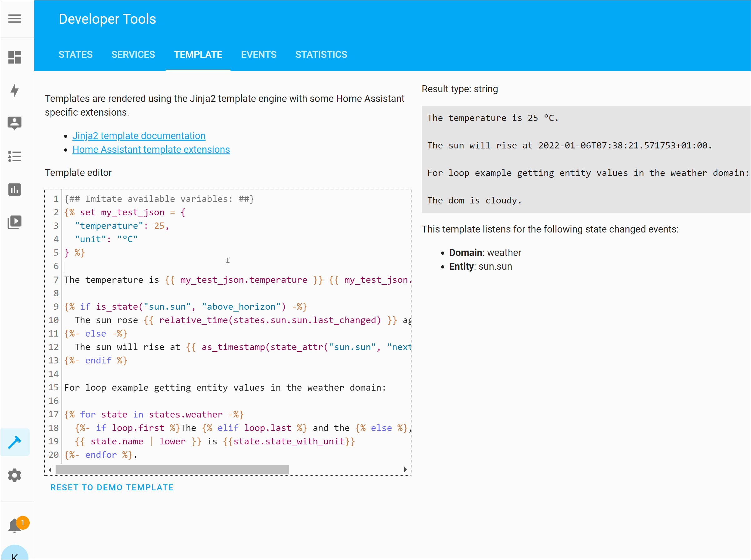Switch to the Statistics tab

321,55
